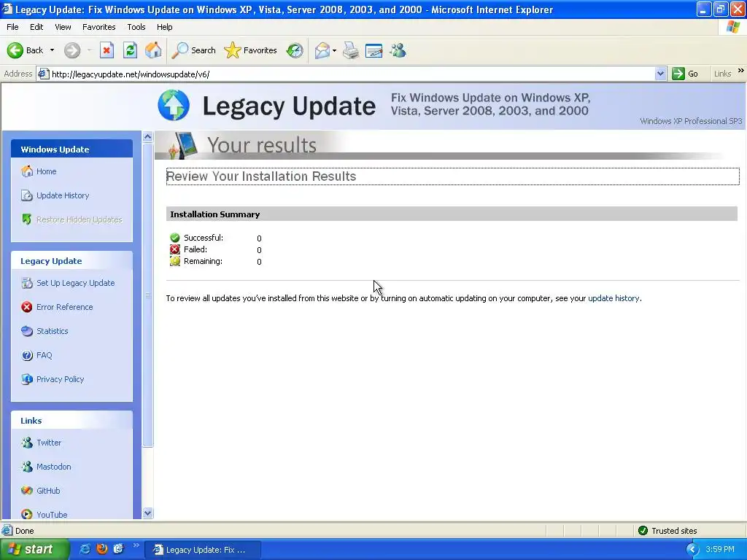Image resolution: width=747 pixels, height=560 pixels.
Task: Open the File menu
Action: click(x=12, y=27)
